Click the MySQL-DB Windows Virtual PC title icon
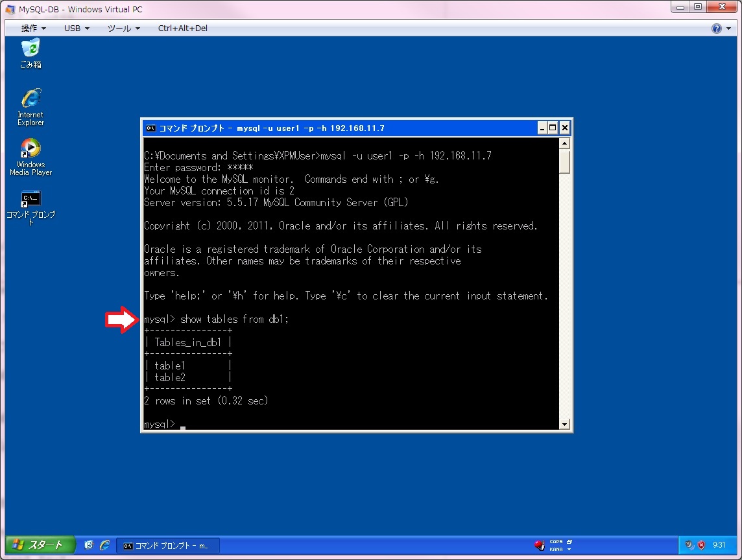This screenshot has height=560, width=742. pyautogui.click(x=10, y=9)
